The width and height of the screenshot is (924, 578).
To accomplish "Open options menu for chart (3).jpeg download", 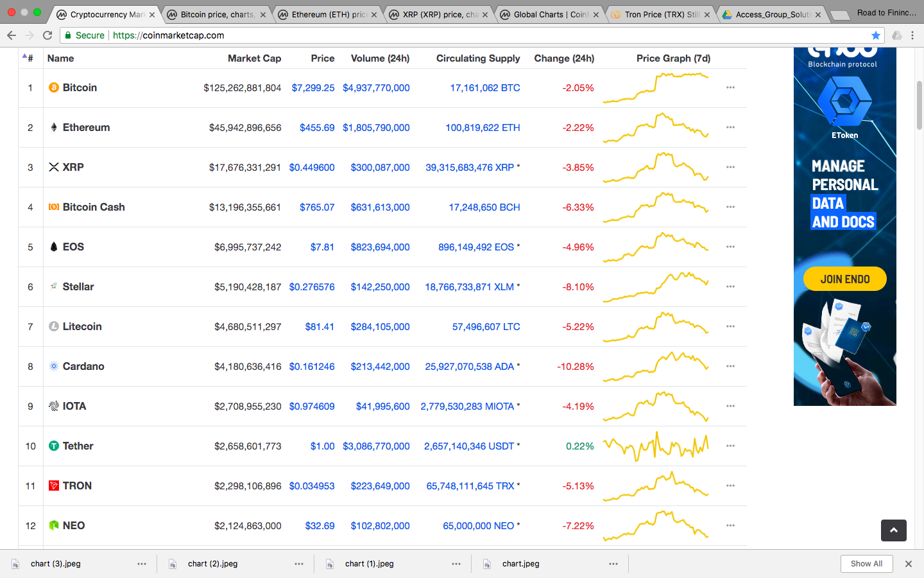I will coord(142,564).
